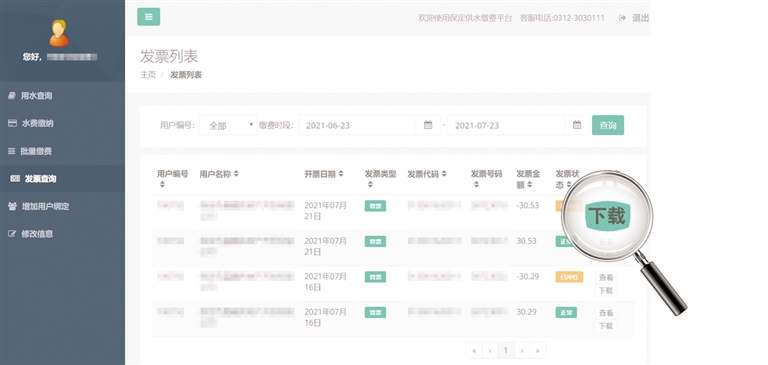Image resolution: width=768 pixels, height=365 pixels.
Task: Click 查看 in the -30.29 row
Action: tap(606, 277)
